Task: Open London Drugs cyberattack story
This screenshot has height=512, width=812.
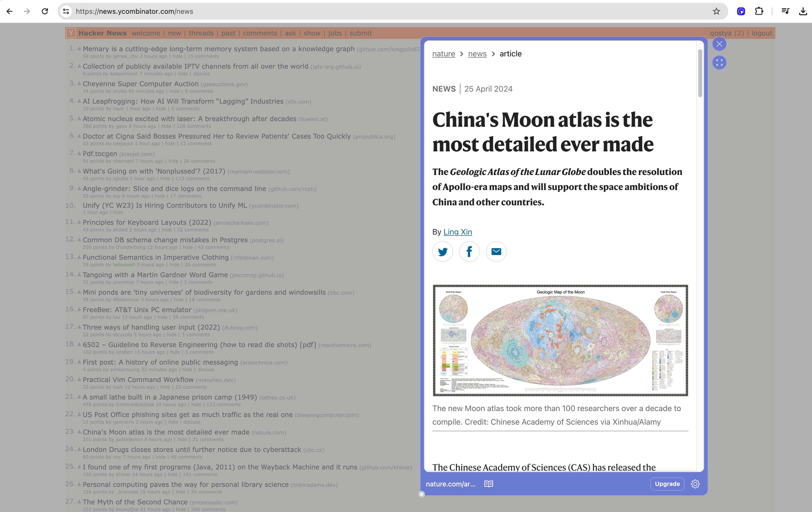Action: point(192,450)
